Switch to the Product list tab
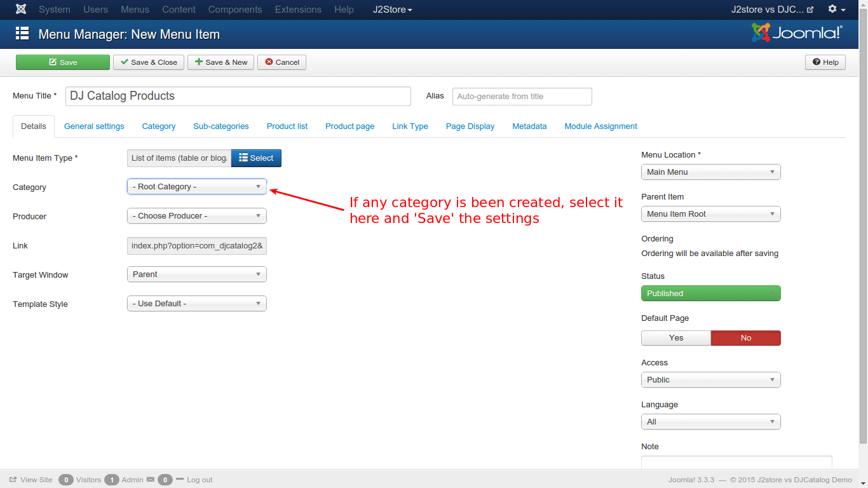This screenshot has width=868, height=488. 287,126
